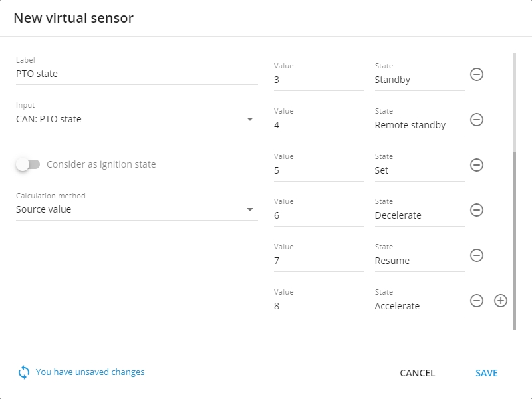
Task: Delete the Decelerate state row
Action: point(477,210)
